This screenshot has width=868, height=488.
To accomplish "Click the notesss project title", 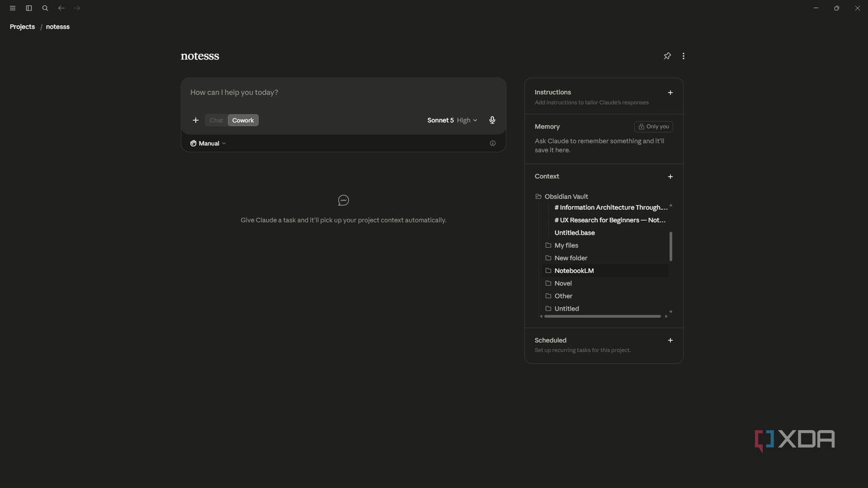I will coord(200,56).
